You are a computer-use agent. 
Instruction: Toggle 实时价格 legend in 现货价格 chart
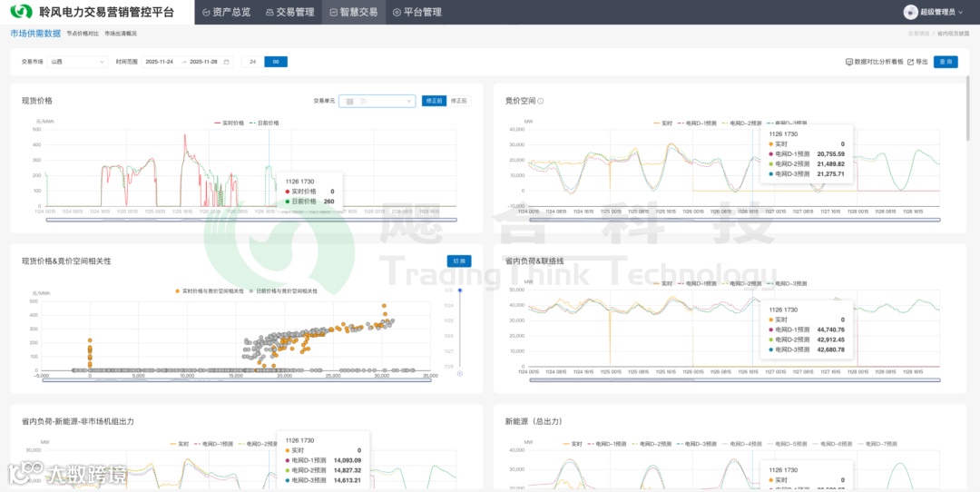click(230, 123)
